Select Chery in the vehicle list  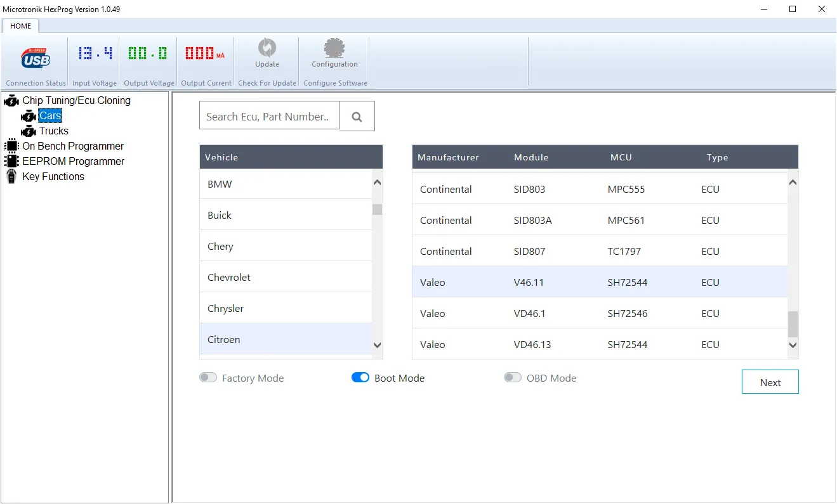[x=286, y=246]
